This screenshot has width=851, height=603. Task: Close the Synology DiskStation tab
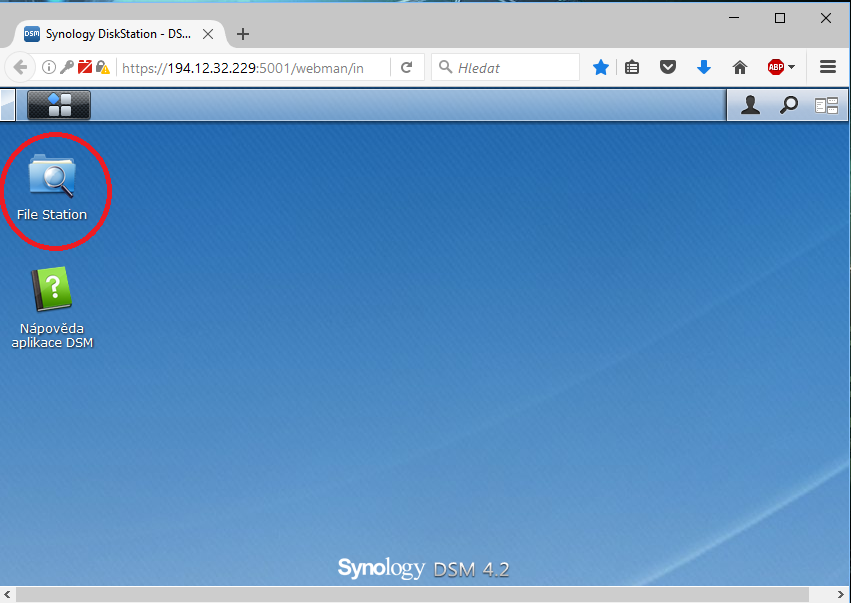(x=208, y=34)
